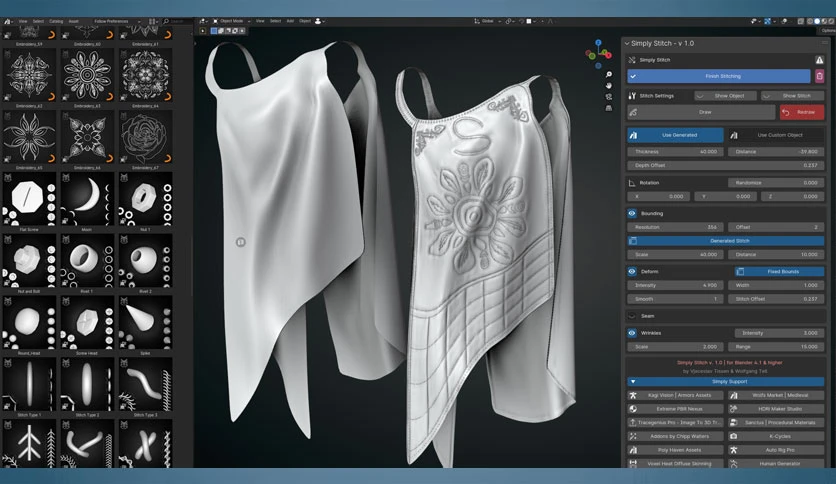
Task: Open asset browser Asset menu
Action: 74,21
